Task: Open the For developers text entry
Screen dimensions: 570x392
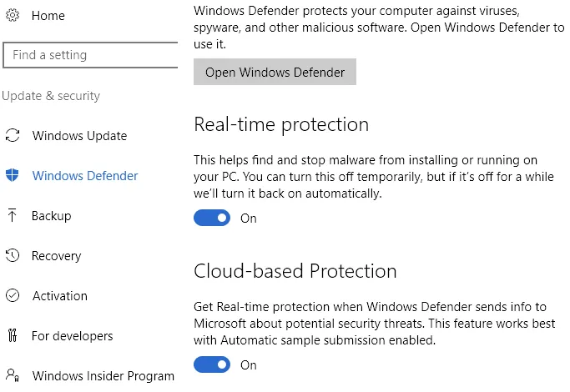Action: [x=73, y=336]
